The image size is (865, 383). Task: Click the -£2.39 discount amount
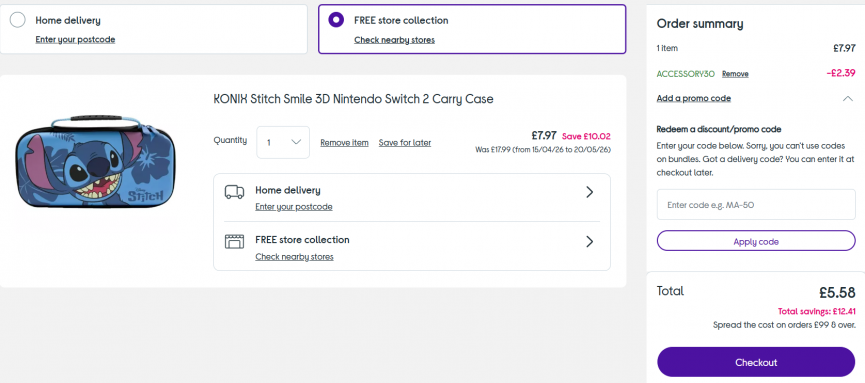tap(841, 73)
